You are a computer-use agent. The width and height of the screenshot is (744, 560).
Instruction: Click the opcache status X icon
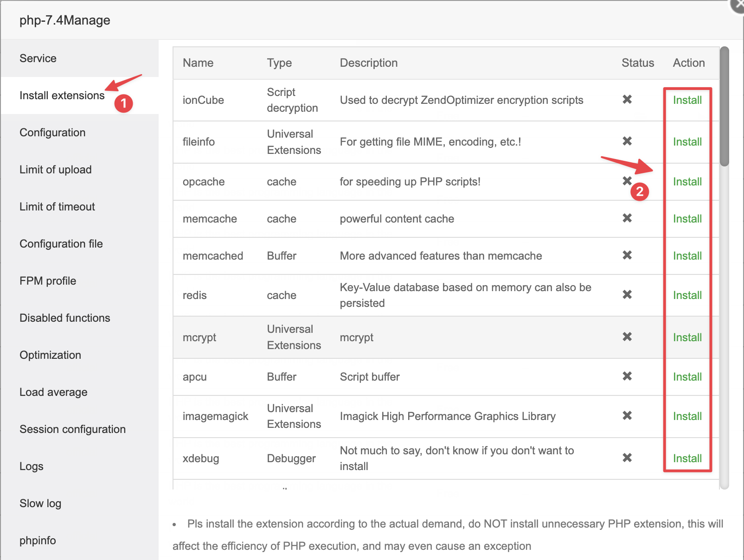point(627,181)
